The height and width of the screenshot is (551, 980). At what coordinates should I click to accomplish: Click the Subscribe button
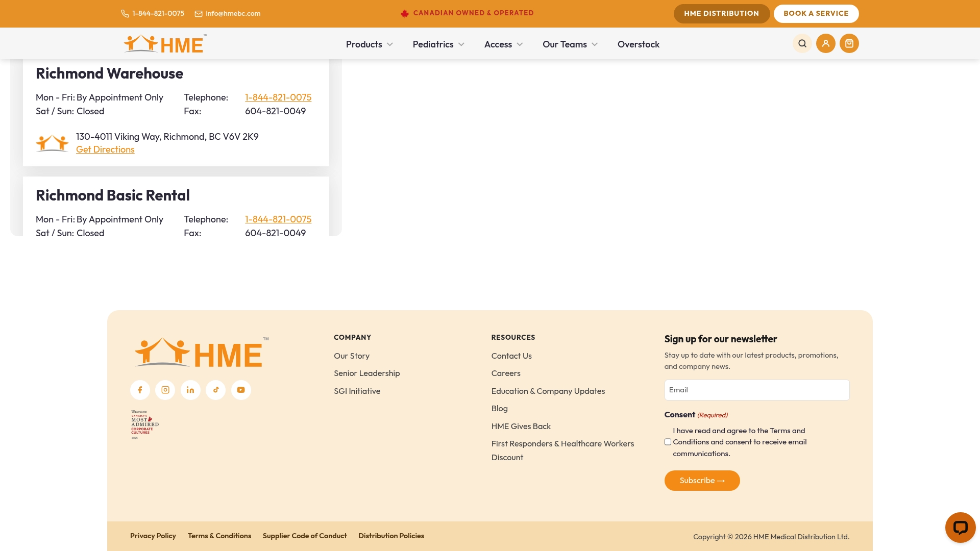pyautogui.click(x=702, y=481)
